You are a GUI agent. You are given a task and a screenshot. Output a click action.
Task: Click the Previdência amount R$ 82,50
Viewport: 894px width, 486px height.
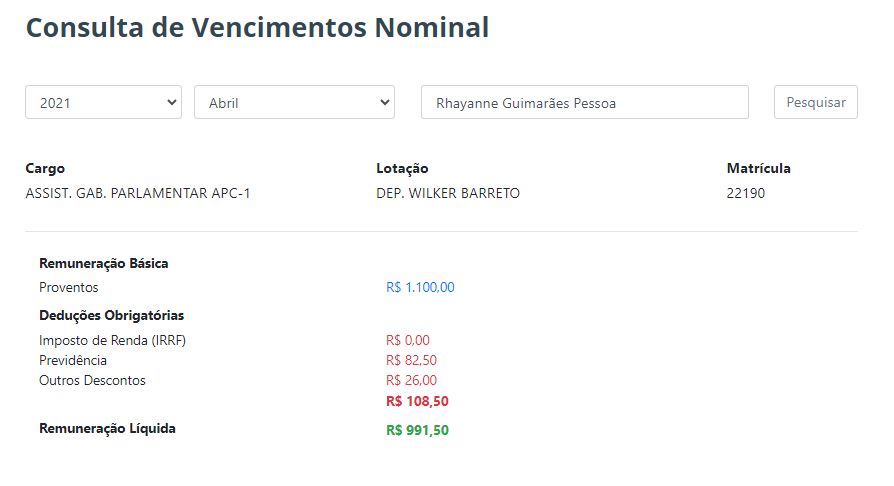[411, 360]
